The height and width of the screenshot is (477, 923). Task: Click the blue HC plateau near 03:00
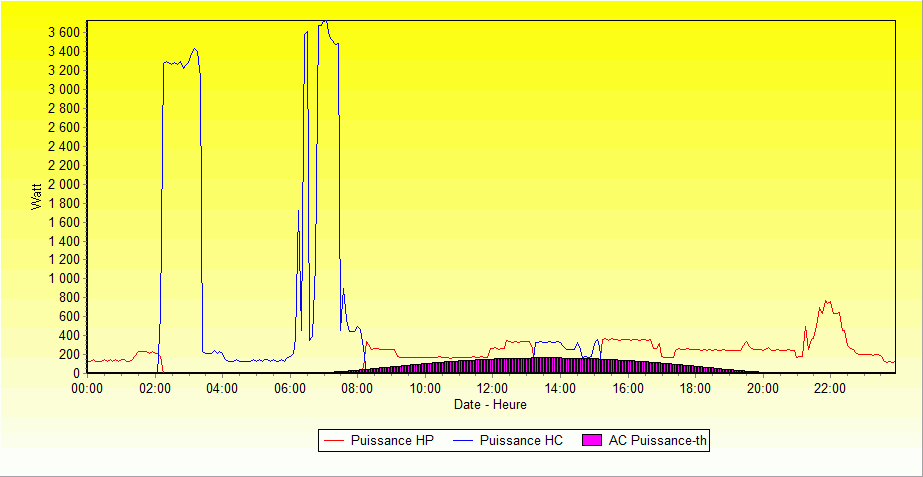(180, 63)
